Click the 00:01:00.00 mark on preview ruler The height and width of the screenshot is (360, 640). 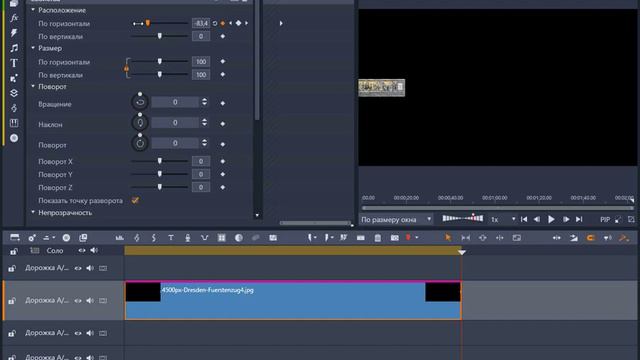point(495,198)
